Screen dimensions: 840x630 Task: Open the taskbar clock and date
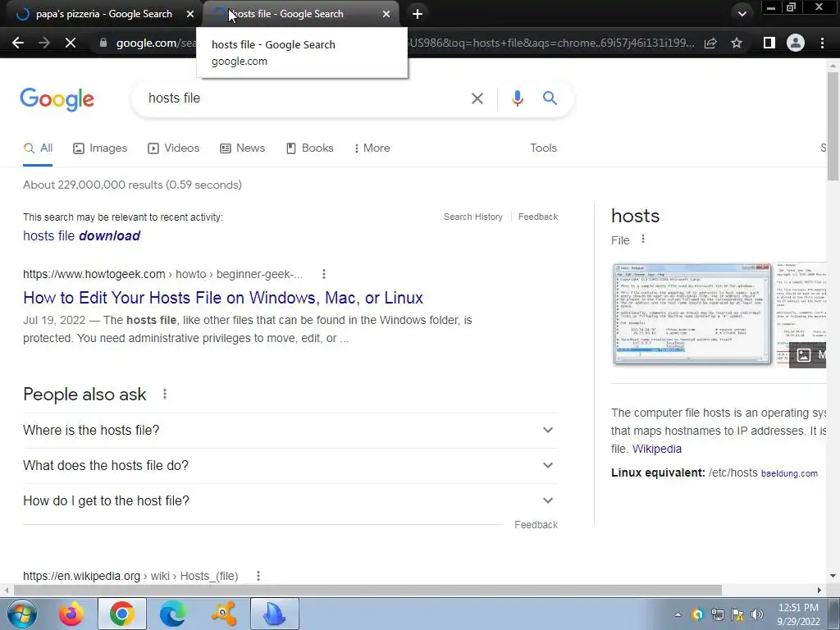(x=798, y=614)
